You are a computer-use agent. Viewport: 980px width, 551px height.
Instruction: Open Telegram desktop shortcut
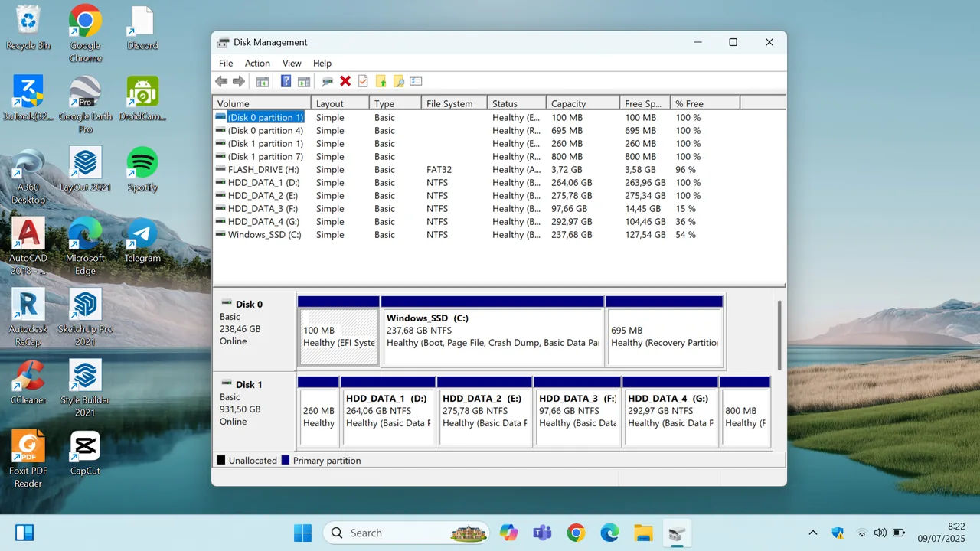[x=142, y=241]
